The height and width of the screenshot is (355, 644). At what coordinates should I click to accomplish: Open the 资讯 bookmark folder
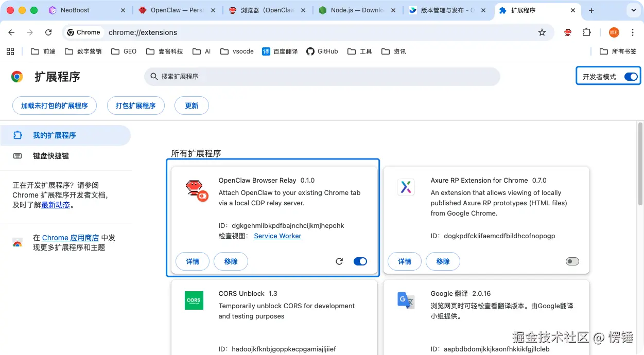coord(394,51)
